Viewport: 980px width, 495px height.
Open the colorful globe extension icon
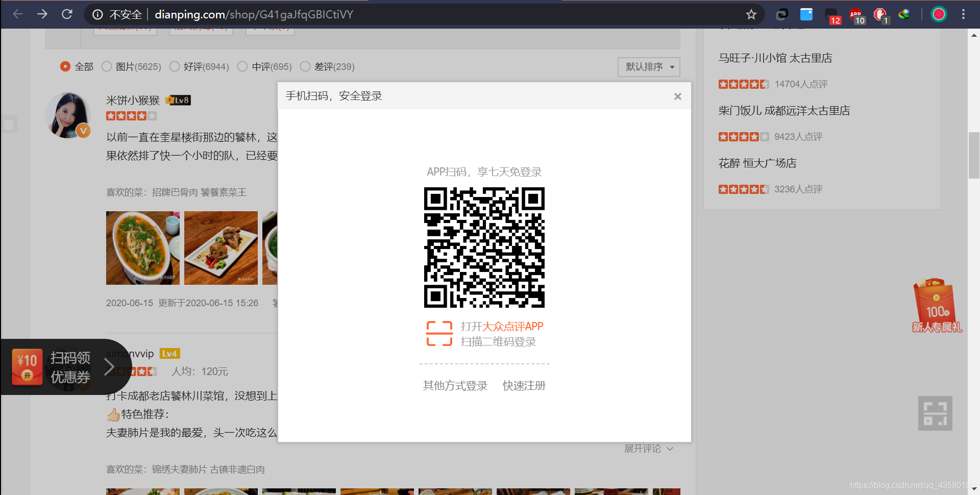click(x=904, y=14)
